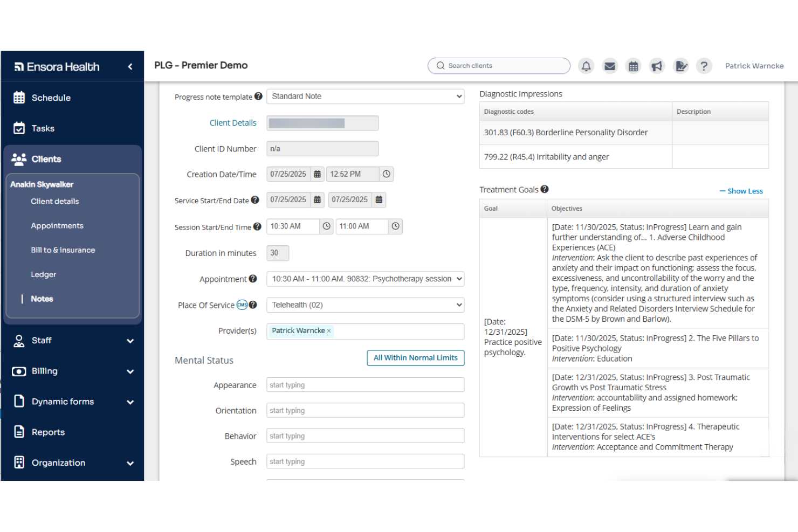Viewport: 798px width, 532px height.
Task: Open Ledger submenu item
Action: point(44,274)
